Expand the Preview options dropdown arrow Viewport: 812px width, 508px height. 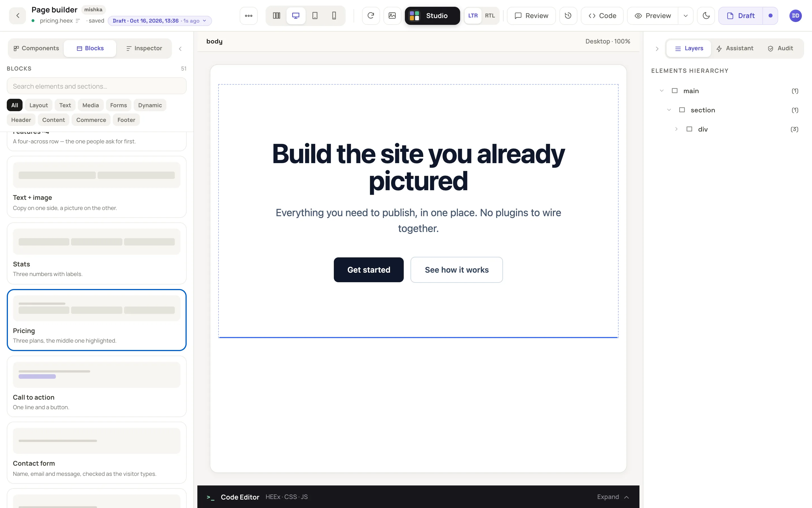685,16
